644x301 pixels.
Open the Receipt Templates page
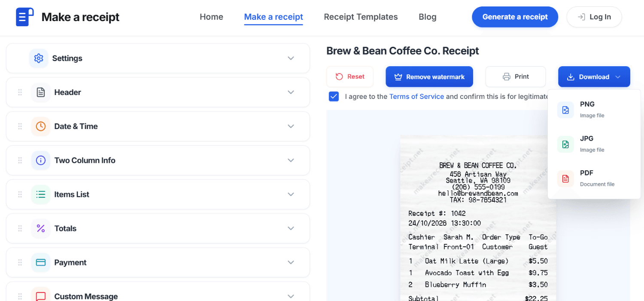tap(361, 17)
